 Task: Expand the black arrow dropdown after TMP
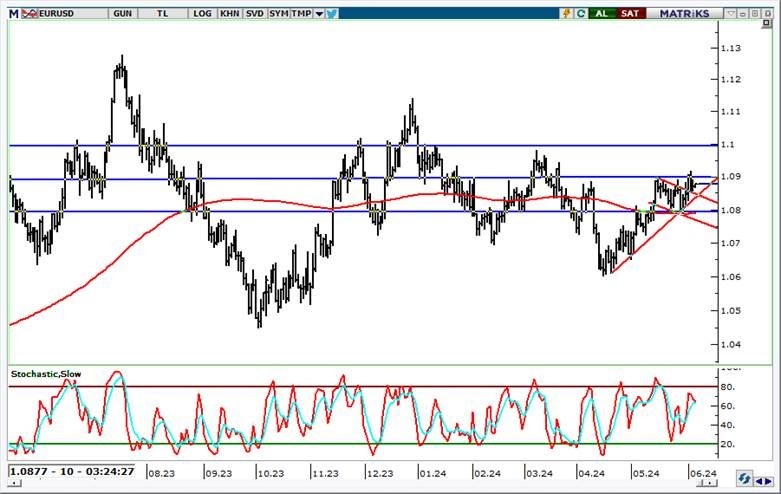pos(319,13)
